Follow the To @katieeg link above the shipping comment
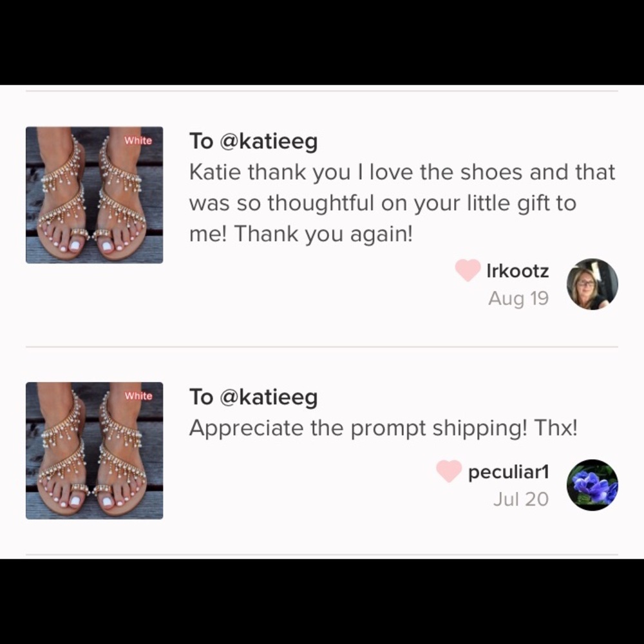Screen dimensions: 644x644 tap(253, 397)
